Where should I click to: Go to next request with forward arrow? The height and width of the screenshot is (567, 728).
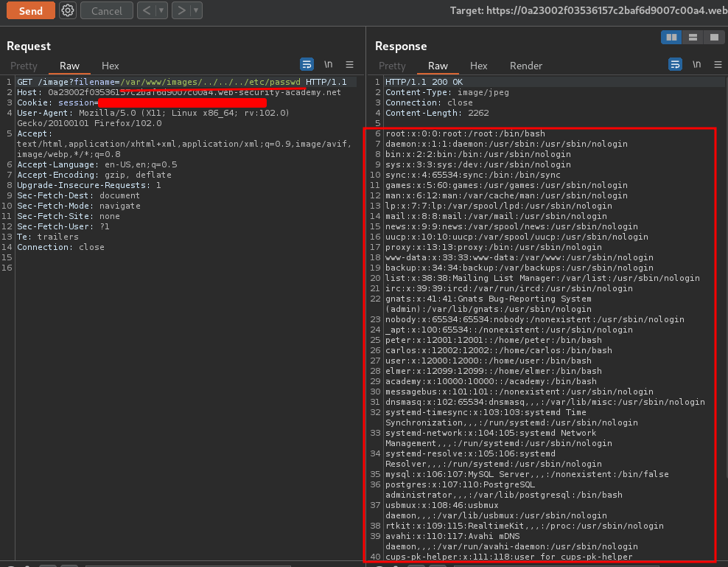[x=181, y=10]
